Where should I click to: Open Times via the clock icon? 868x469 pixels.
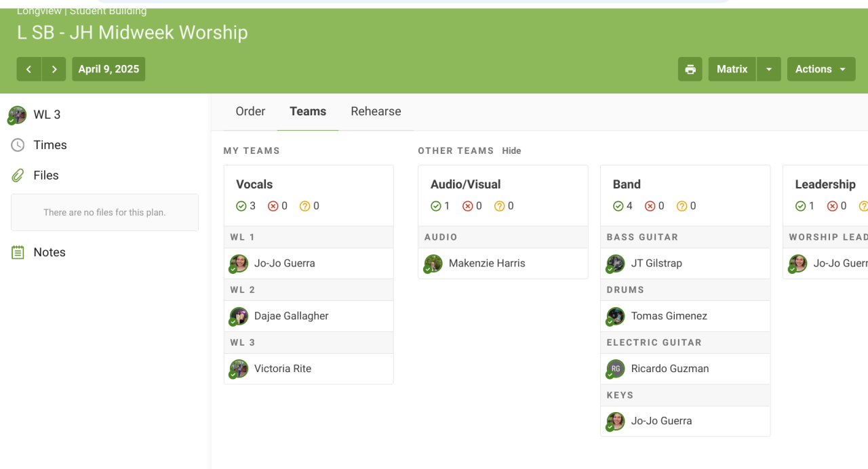coord(18,145)
